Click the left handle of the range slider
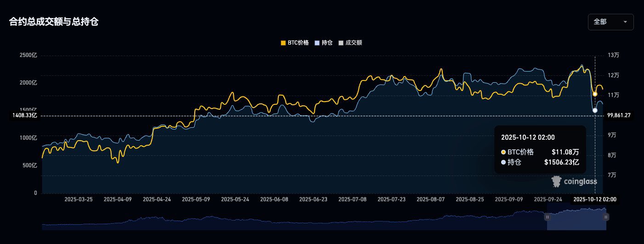 tap(547, 216)
